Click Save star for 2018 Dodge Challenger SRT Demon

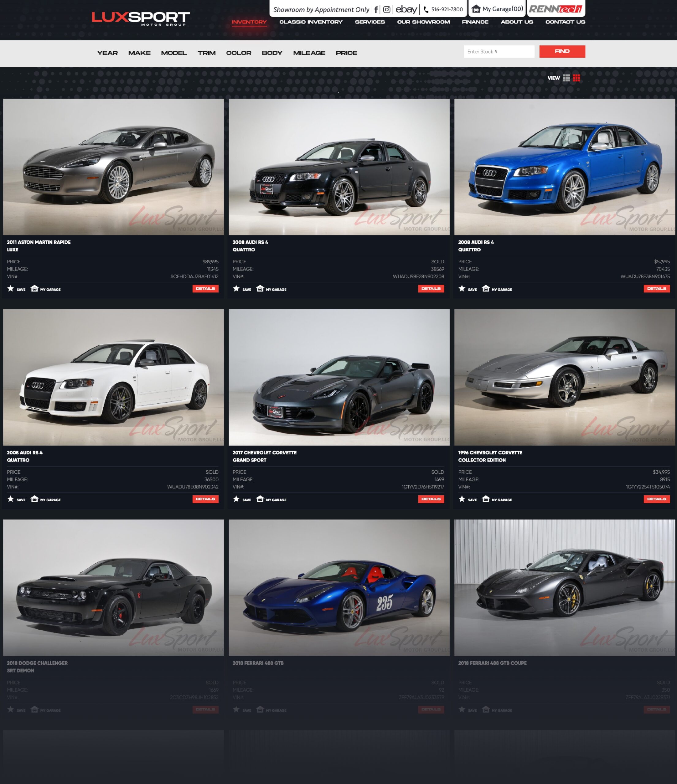pyautogui.click(x=11, y=710)
